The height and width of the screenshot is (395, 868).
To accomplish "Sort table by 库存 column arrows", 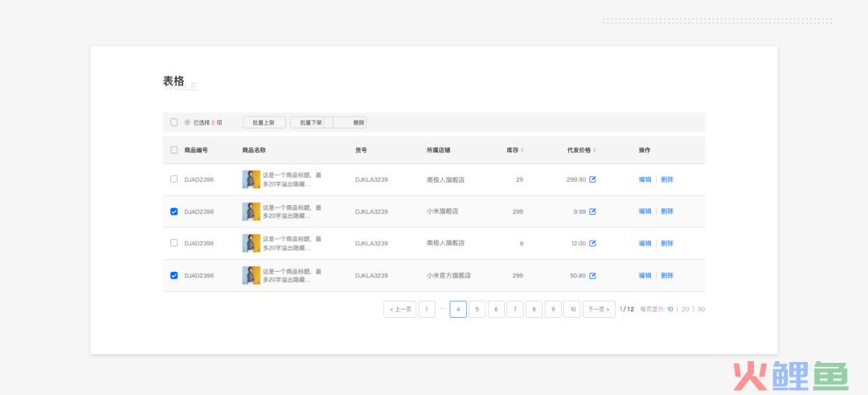I will click(x=522, y=150).
